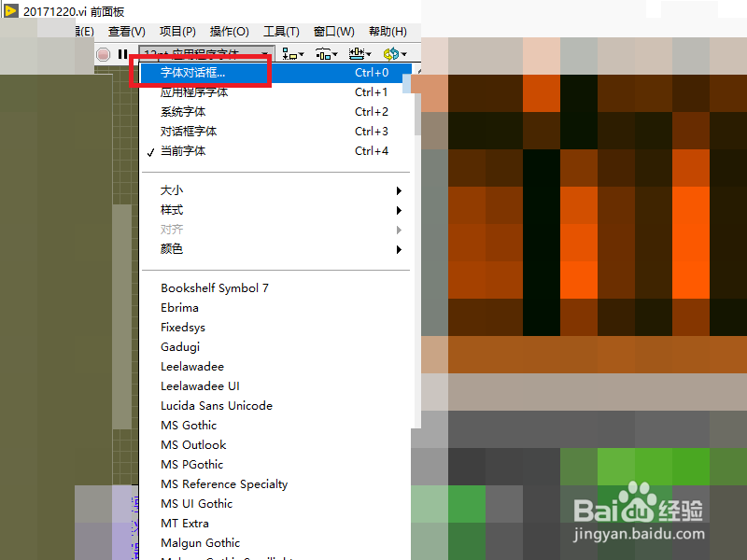This screenshot has height=560, width=747.
Task: Choose Lucida Sans Unicode in the font list
Action: point(216,405)
